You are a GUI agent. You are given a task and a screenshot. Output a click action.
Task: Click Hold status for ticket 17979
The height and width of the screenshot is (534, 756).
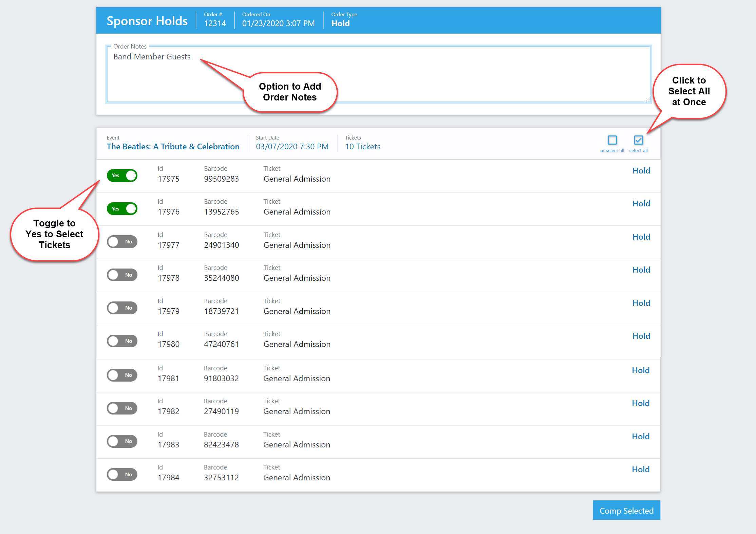(x=641, y=303)
